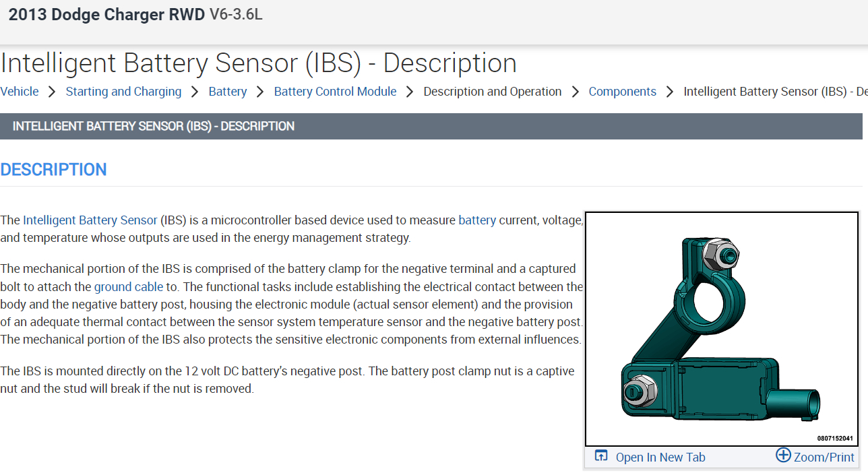This screenshot has height=473, width=868.
Task: Click the blue DESCRIPTION heading
Action: (x=53, y=170)
